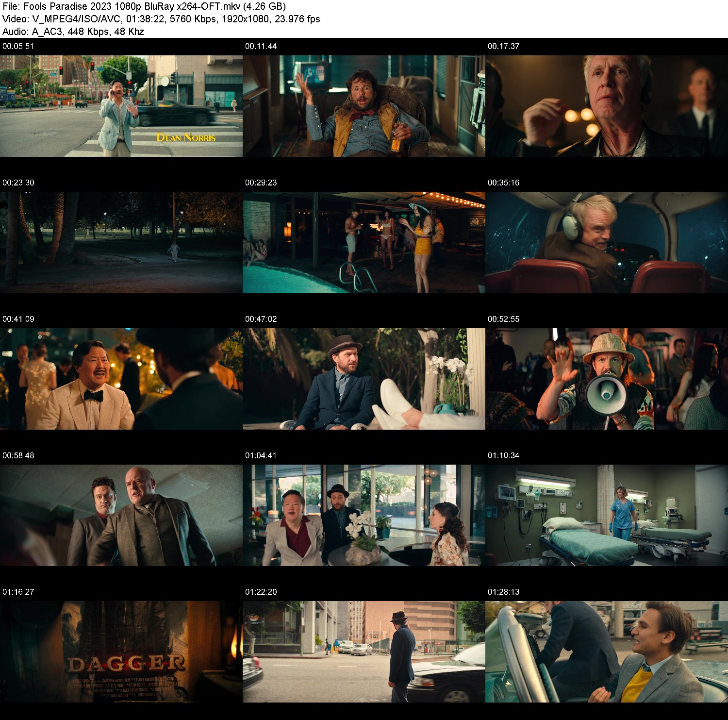Click the timestamp label 00:05:51
Viewport: 728px width, 720px height.
click(x=18, y=46)
